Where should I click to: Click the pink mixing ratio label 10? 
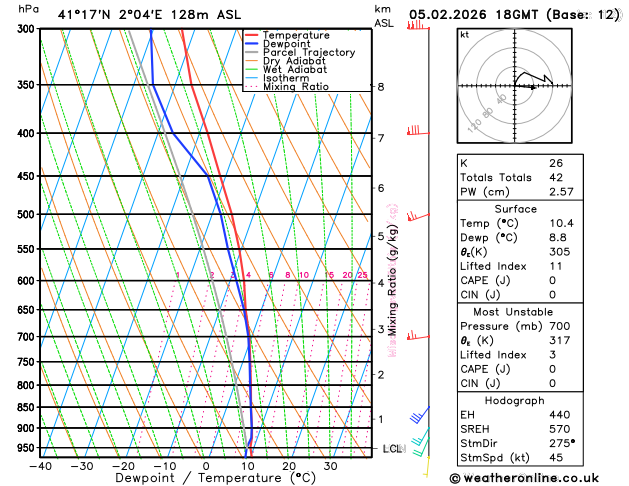click(x=304, y=275)
